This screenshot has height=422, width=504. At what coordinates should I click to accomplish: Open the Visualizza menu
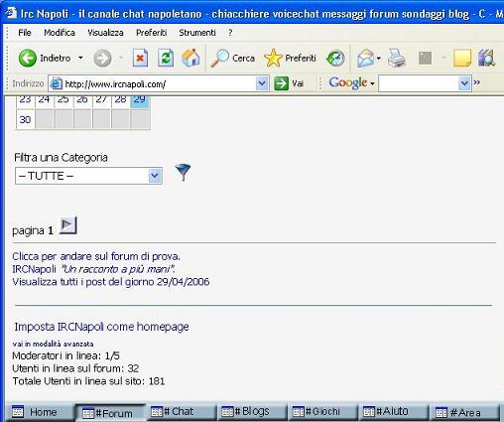pos(105,33)
